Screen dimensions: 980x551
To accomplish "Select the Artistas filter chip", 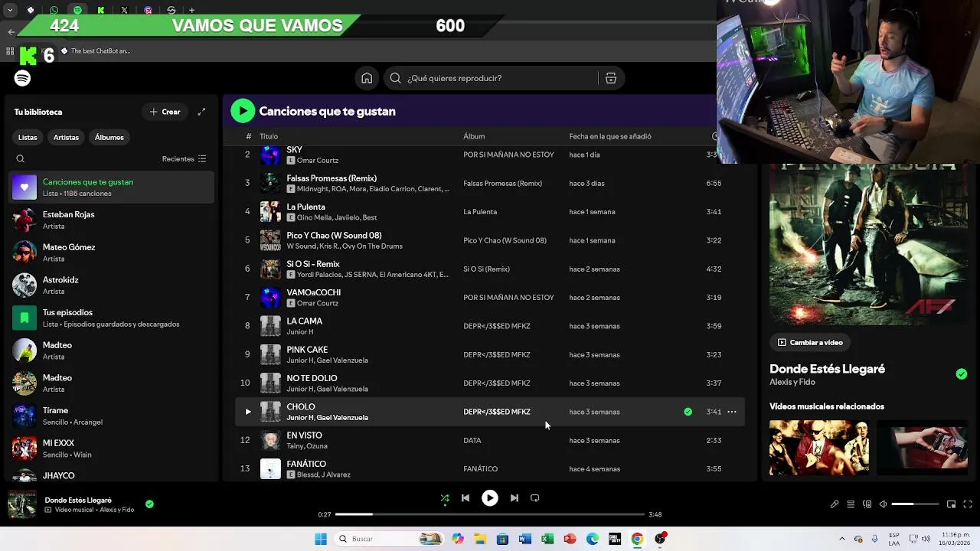I will (66, 137).
